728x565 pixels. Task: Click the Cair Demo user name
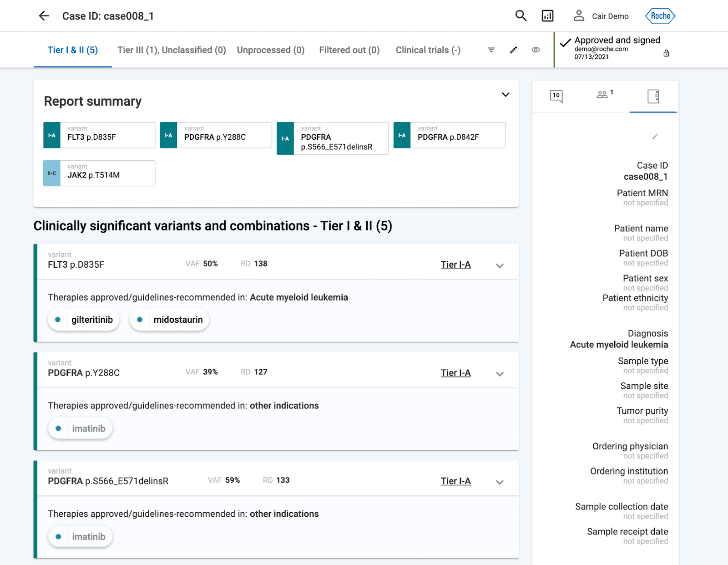click(610, 16)
